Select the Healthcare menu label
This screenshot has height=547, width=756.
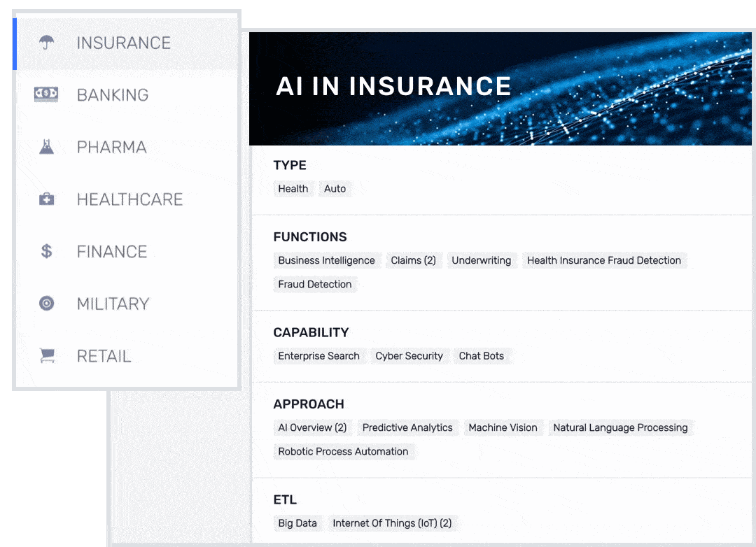click(x=129, y=199)
